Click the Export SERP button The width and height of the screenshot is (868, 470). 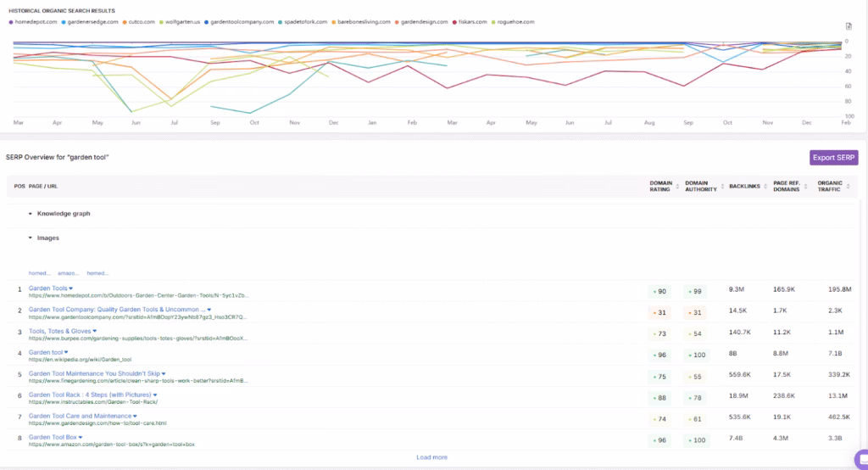[x=834, y=158]
